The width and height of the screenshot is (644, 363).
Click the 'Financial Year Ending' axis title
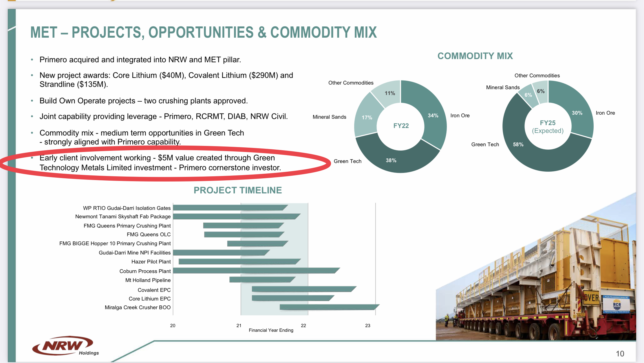point(271,330)
